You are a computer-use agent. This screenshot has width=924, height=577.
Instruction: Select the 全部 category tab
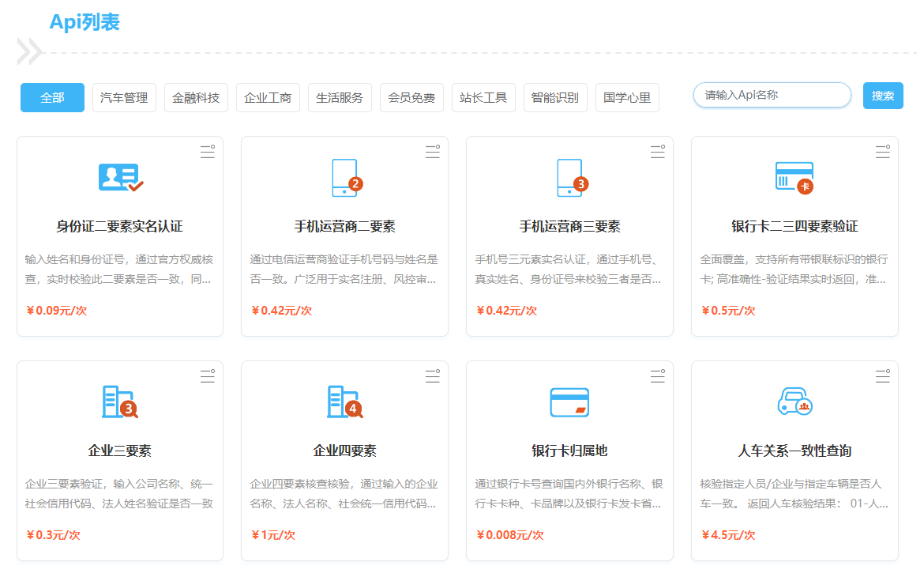[52, 98]
